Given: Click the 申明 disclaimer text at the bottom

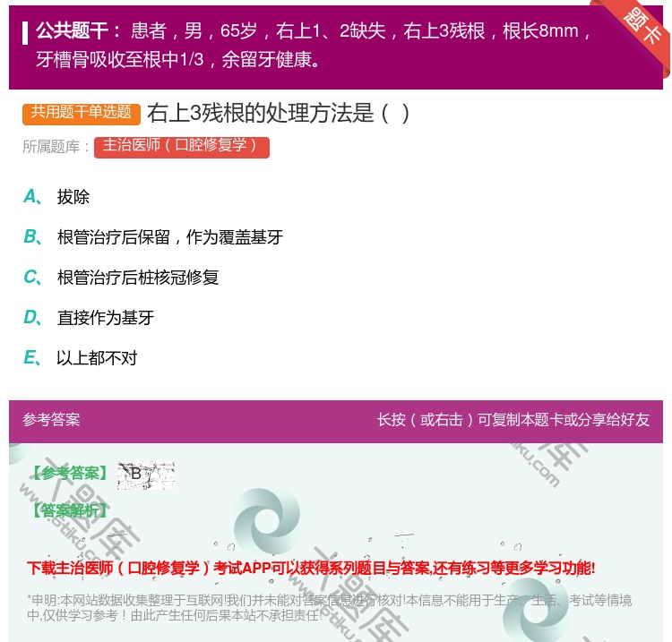Looking at the screenshot, I should pos(329,608).
